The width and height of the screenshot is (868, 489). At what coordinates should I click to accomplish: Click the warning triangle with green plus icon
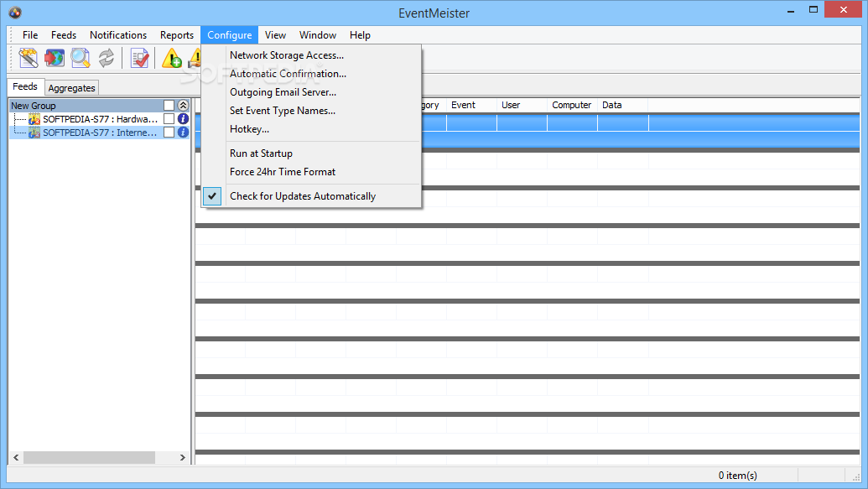pyautogui.click(x=172, y=58)
